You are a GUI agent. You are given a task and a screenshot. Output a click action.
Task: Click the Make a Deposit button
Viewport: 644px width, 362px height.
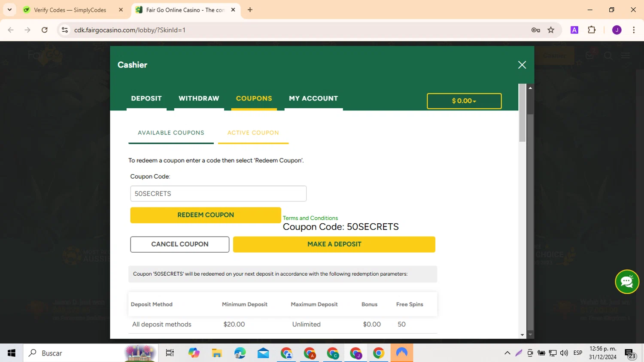pyautogui.click(x=334, y=244)
